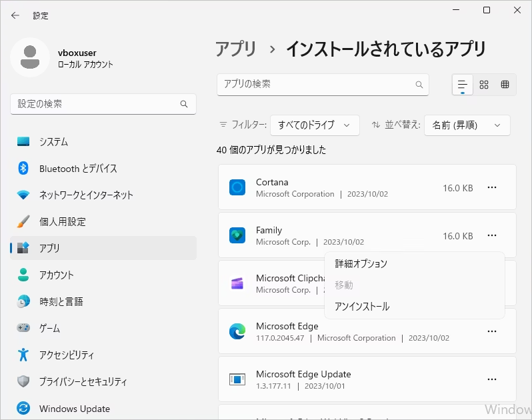Open the drive filter dropdown すべてのドライブ
532x420 pixels.
click(315, 125)
